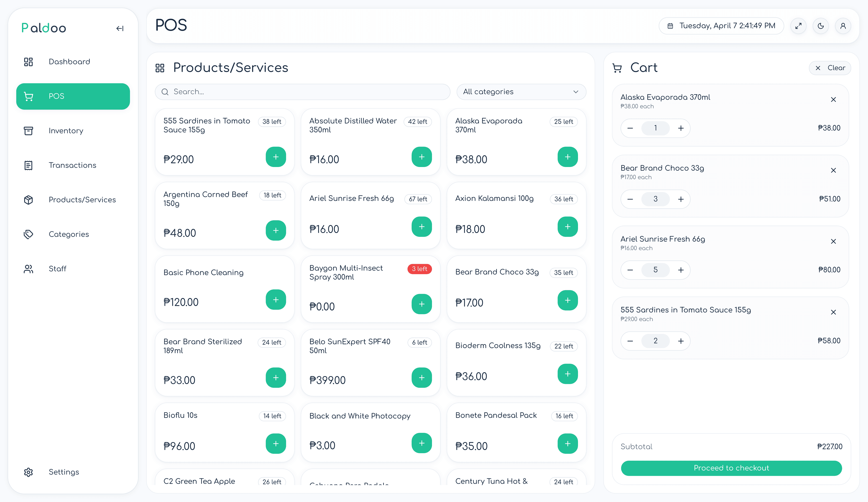Clear the entire cart
Viewport: 868px width, 502px height.
[829, 68]
